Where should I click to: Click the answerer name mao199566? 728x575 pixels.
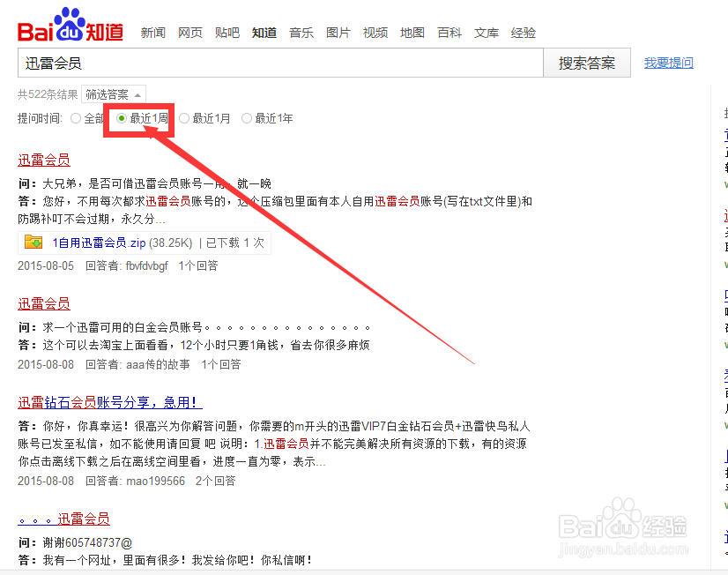(155, 481)
